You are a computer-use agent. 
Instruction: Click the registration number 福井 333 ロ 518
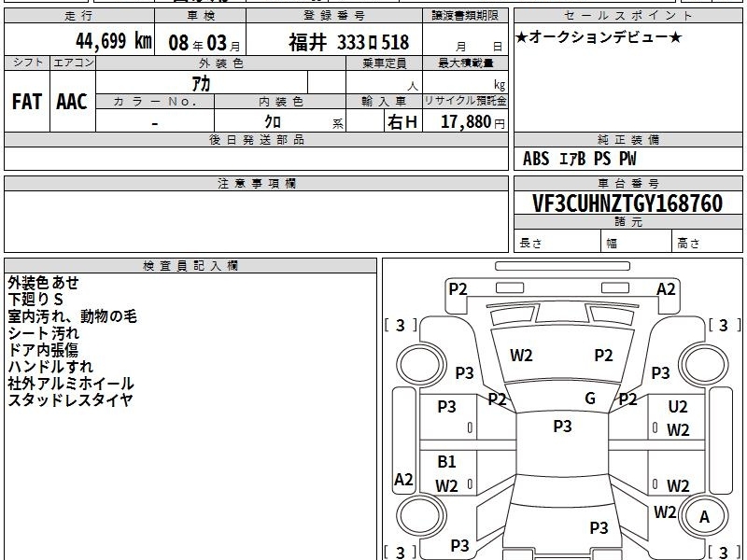pos(348,42)
